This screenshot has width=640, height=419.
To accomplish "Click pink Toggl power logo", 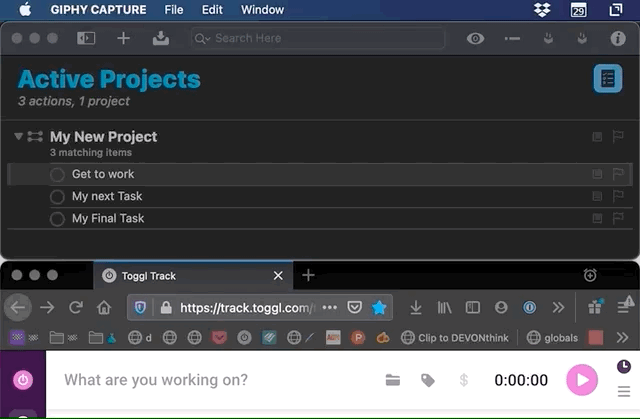I will 23,380.
